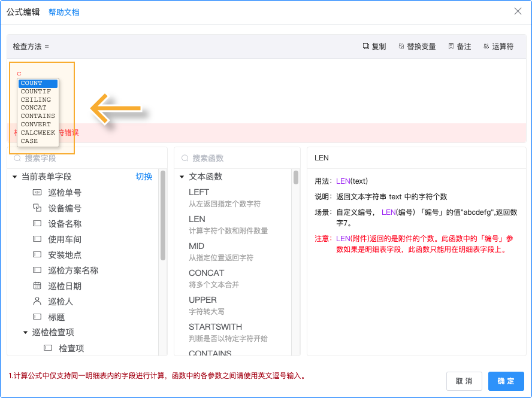This screenshot has height=398, width=532.
Task: Click the field icon beside 设备编号
Action: click(x=37, y=206)
